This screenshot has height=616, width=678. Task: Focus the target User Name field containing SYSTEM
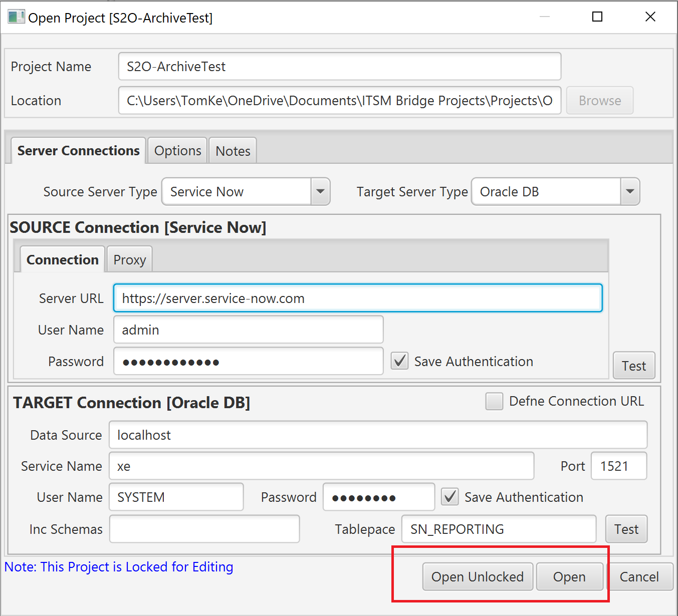point(176,497)
